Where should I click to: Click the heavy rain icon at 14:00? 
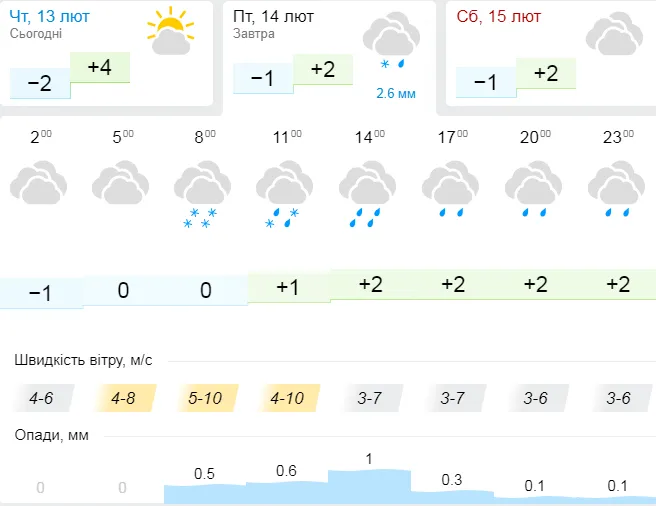pyautogui.click(x=367, y=194)
